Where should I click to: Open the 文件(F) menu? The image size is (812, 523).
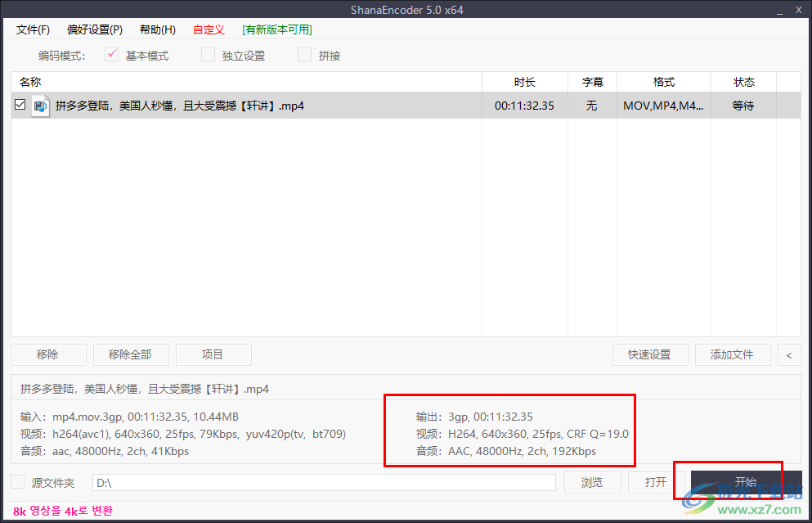[x=34, y=29]
